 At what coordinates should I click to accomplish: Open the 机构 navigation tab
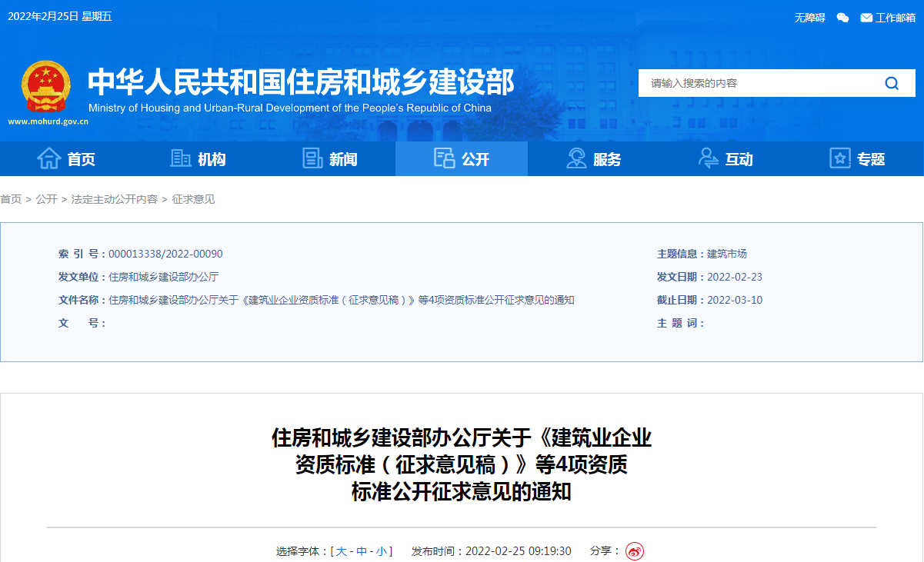point(198,159)
